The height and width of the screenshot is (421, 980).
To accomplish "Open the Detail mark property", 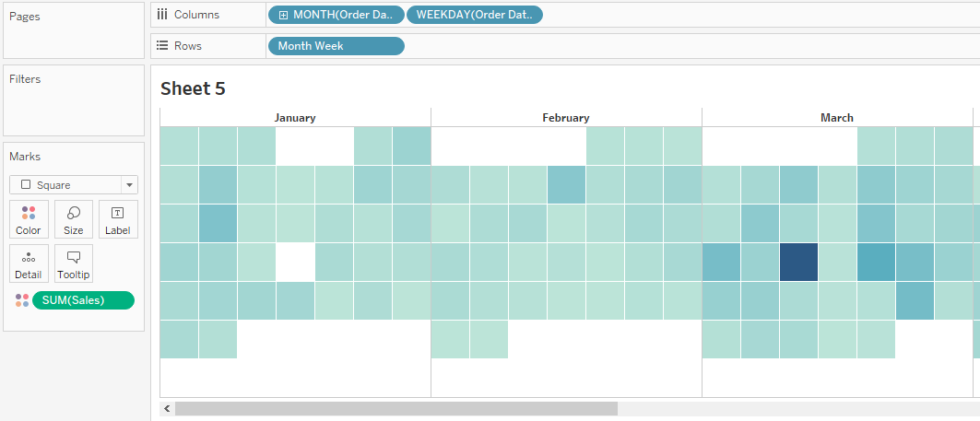I will (29, 263).
